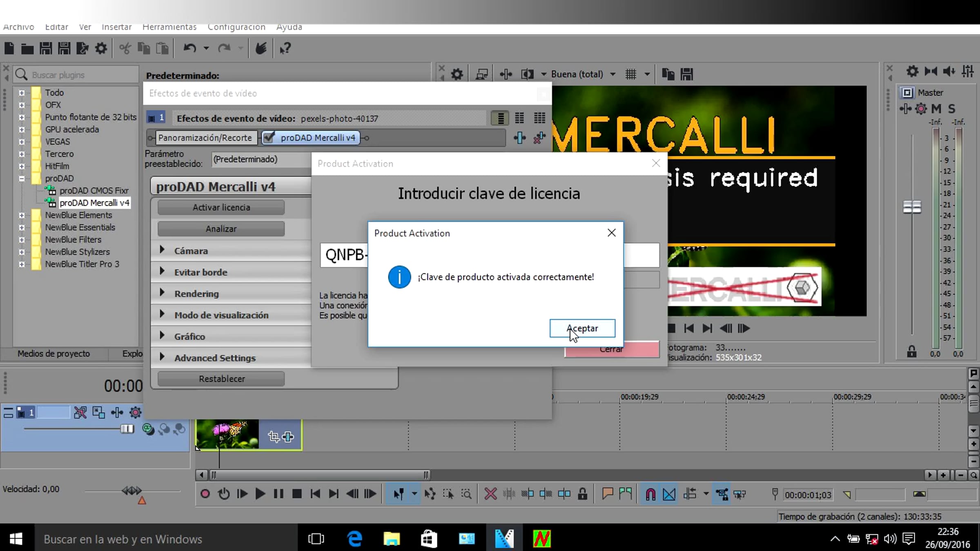Viewport: 980px width, 551px height.
Task: Open the Herramientas menu
Action: [169, 27]
